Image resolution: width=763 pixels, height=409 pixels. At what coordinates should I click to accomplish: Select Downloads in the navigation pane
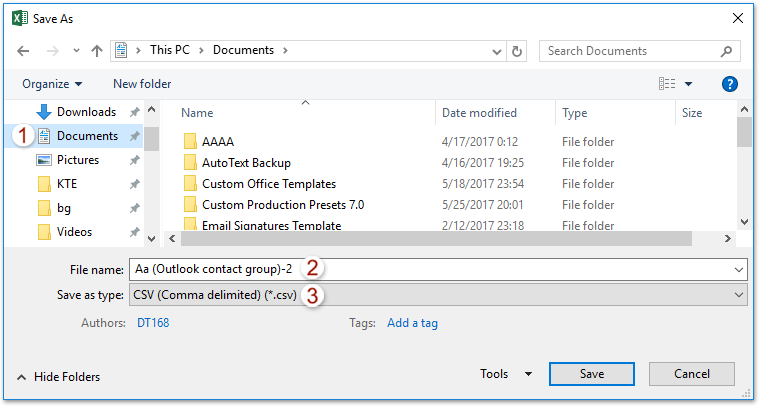point(86,112)
